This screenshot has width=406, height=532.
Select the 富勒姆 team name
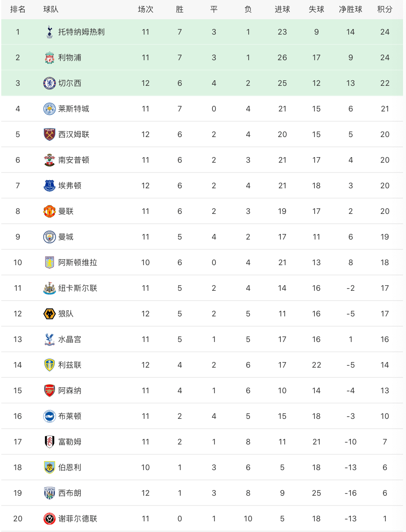70,442
